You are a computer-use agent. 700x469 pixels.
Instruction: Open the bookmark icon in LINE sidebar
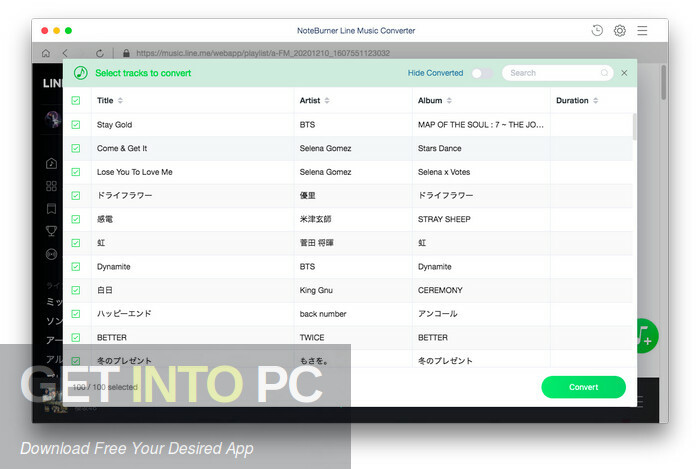[x=51, y=208]
